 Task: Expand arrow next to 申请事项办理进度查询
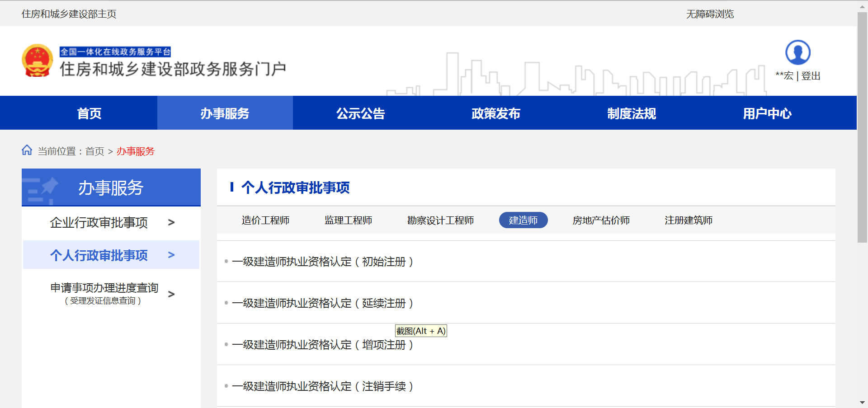(171, 294)
